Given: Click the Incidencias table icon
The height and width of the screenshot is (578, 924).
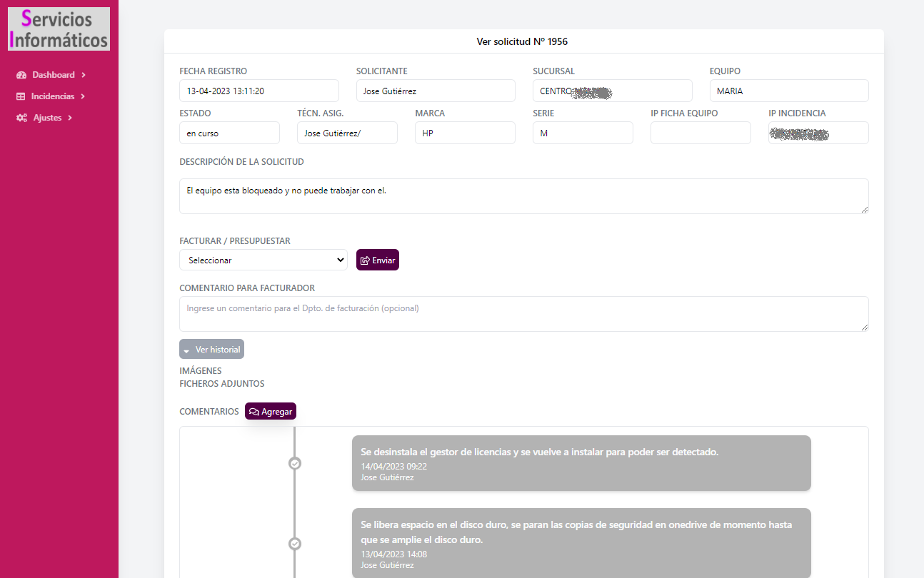Looking at the screenshot, I should point(21,96).
